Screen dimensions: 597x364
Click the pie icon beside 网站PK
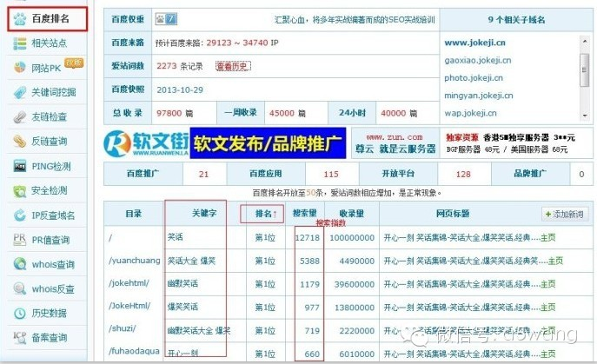click(20, 68)
